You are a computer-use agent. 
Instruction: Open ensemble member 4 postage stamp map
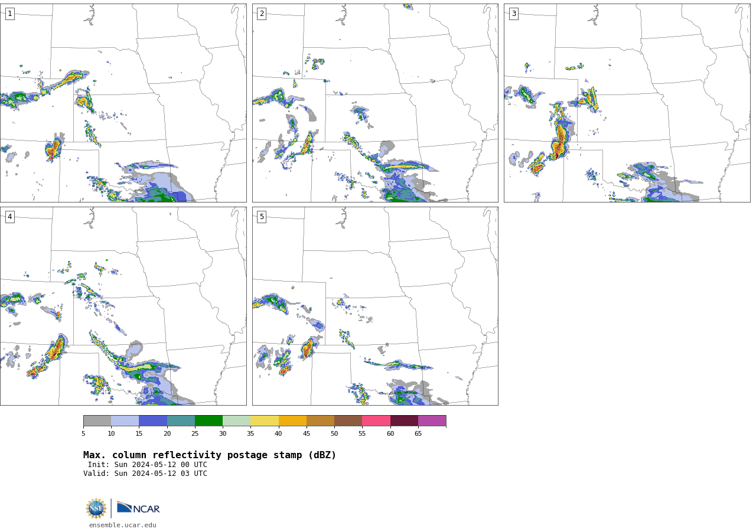point(123,306)
